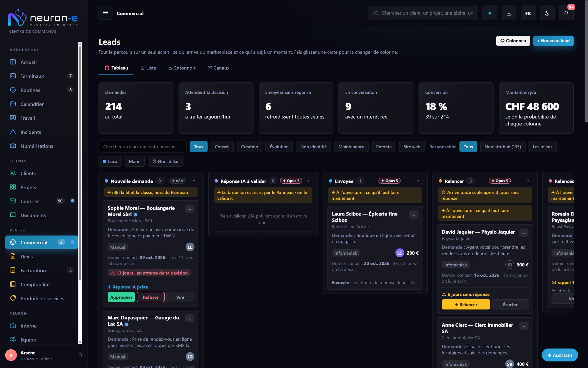This screenshot has width=588, height=368.
Task: Open Relancer column dropdown arrow
Action: [x=528, y=181]
